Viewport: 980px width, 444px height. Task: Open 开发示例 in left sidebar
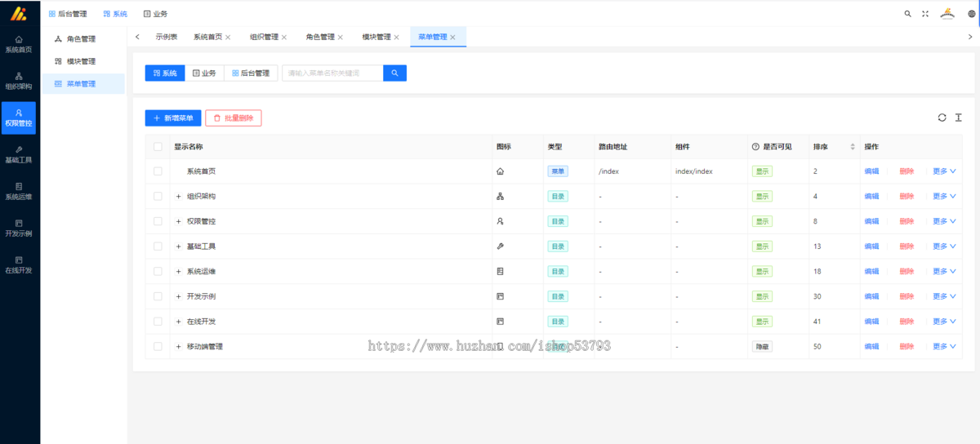tap(19, 228)
